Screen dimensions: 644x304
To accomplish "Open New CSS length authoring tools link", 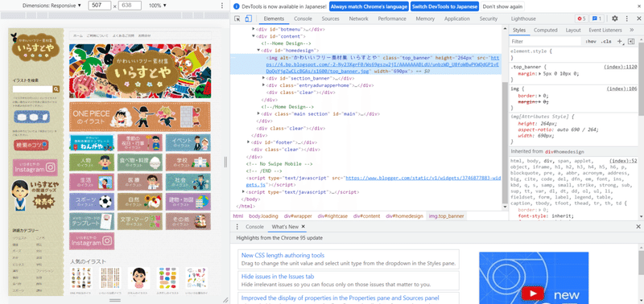I will point(283,255).
